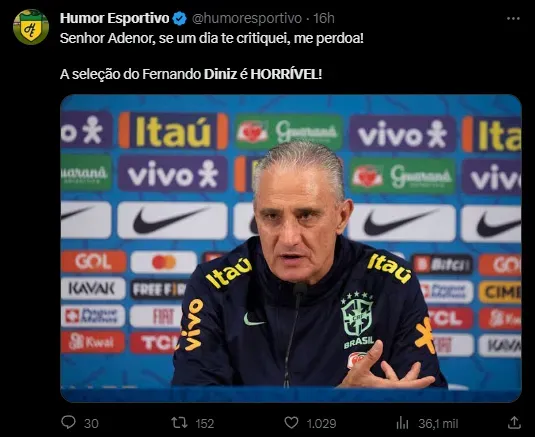This screenshot has width=535, height=437.
Task: Open the 16h timestamp link
Action: pyautogui.click(x=324, y=18)
